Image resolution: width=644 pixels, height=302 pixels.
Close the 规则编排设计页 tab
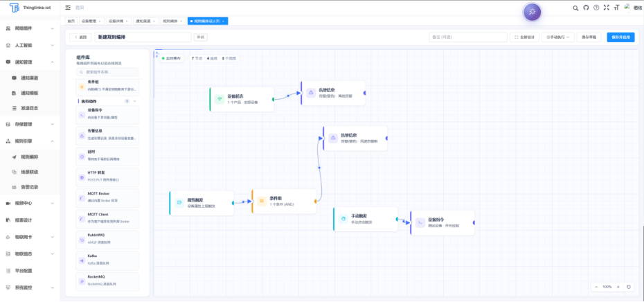pos(223,21)
